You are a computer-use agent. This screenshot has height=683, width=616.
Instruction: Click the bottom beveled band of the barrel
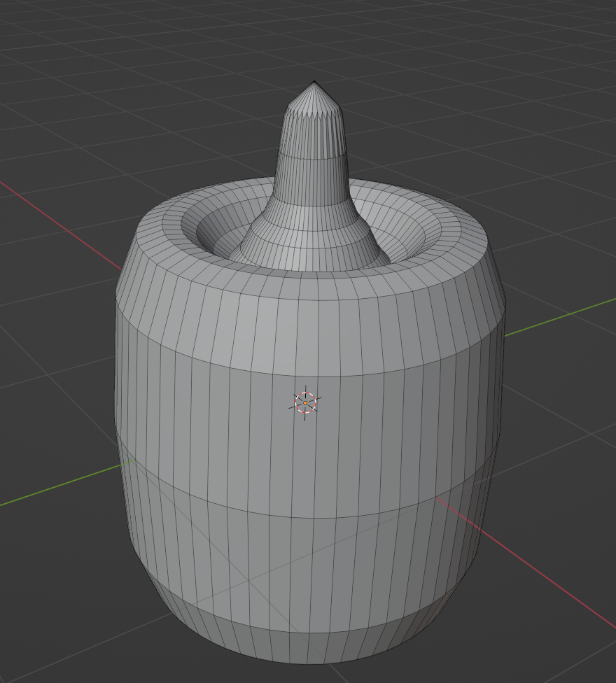308,645
